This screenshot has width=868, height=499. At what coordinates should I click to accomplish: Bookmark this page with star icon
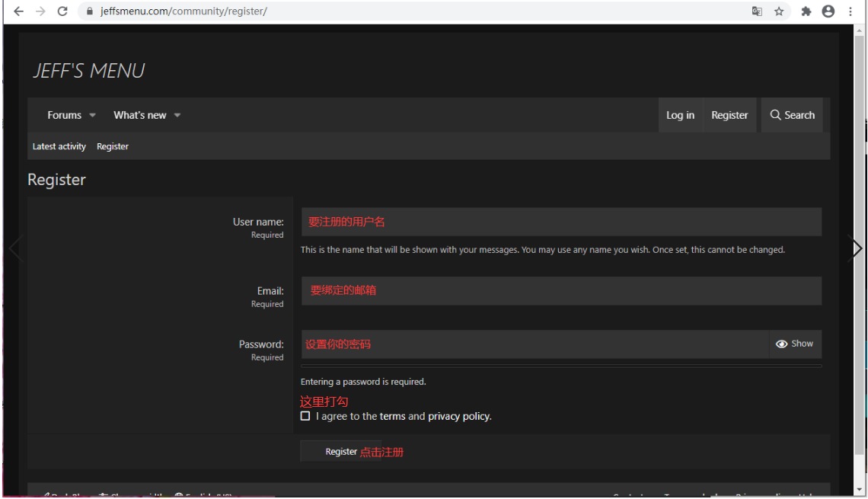point(779,11)
